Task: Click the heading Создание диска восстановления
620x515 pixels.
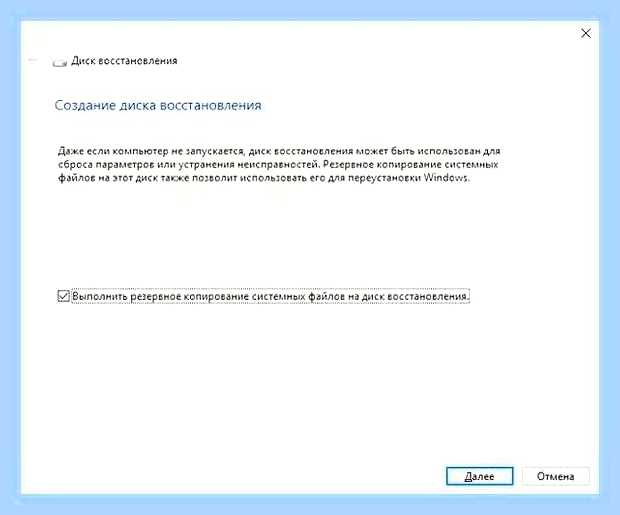Action: [158, 106]
